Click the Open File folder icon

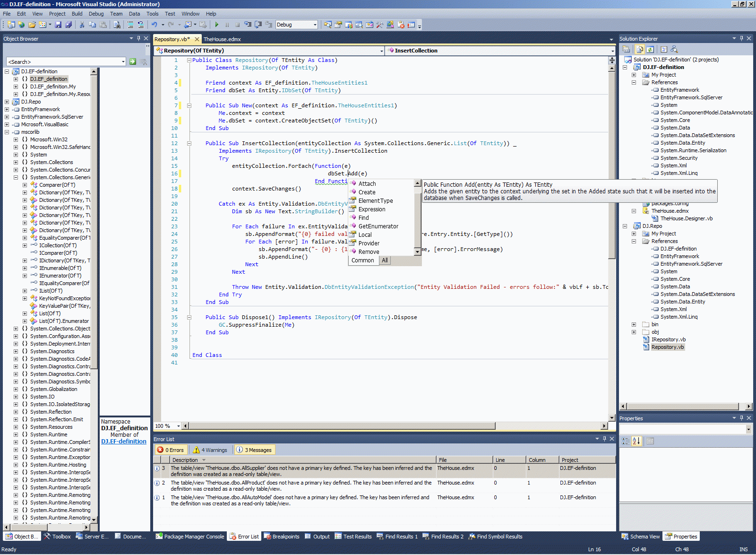coord(32,25)
